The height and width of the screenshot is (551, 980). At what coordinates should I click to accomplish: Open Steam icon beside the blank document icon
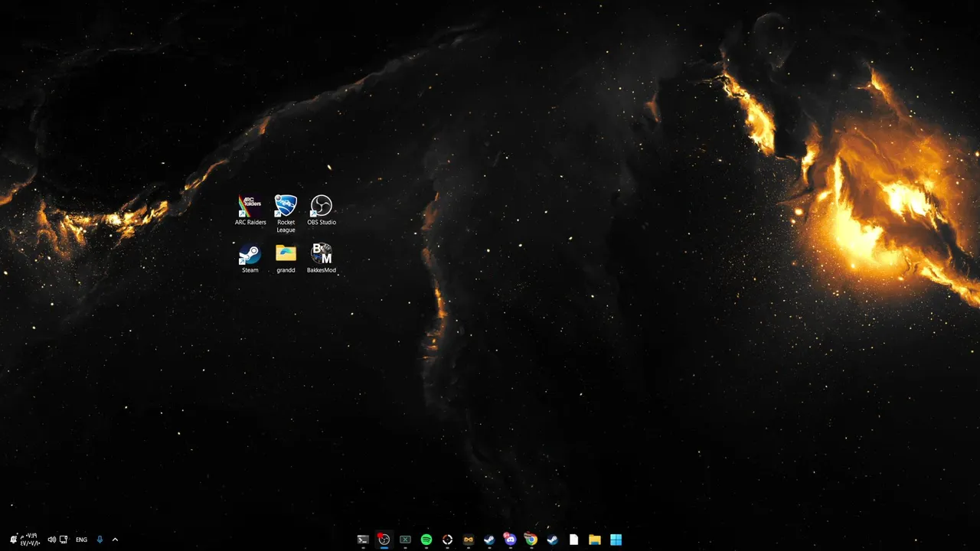[552, 540]
